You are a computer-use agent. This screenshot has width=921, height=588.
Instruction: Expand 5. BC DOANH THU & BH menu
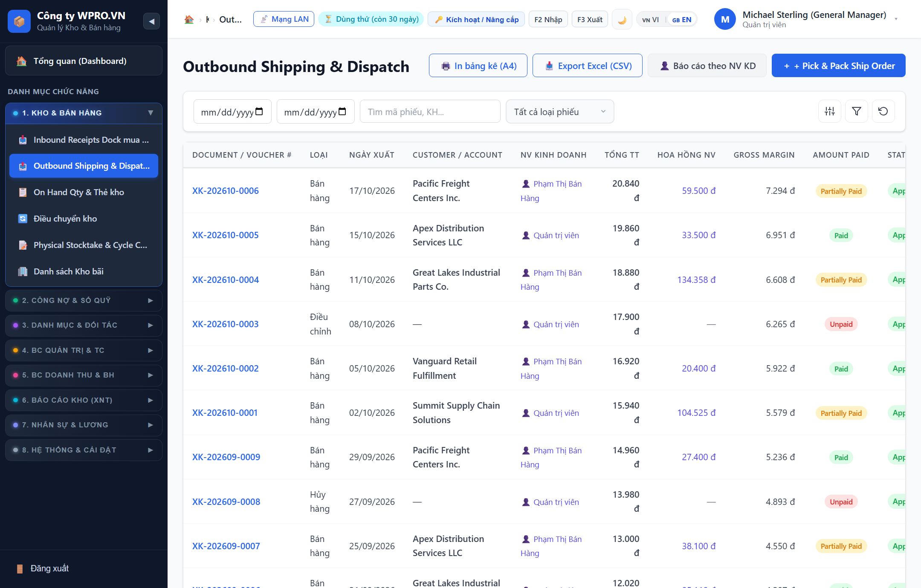click(x=84, y=375)
